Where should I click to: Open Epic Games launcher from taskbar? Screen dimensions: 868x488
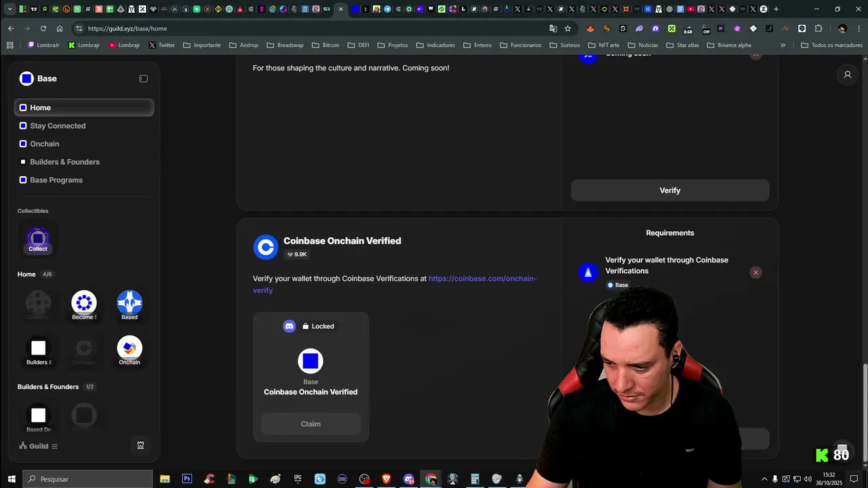click(298, 479)
